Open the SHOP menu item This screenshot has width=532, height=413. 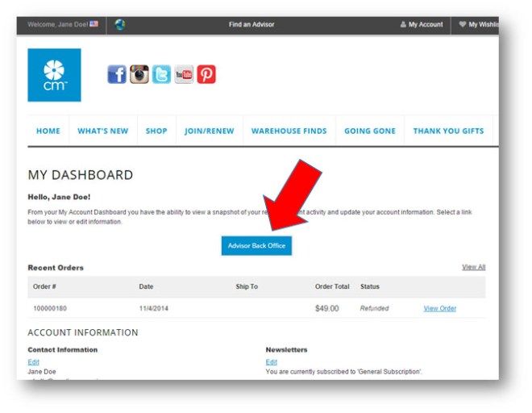[x=156, y=131]
